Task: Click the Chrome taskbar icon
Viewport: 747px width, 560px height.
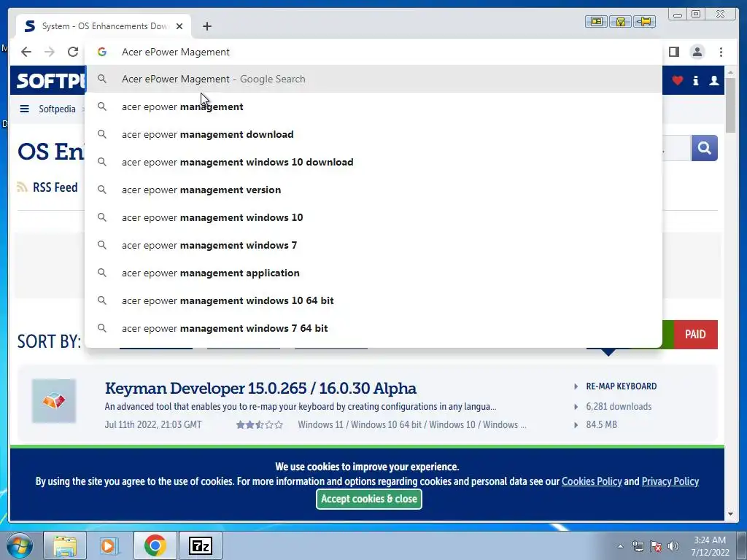Action: coord(155,545)
